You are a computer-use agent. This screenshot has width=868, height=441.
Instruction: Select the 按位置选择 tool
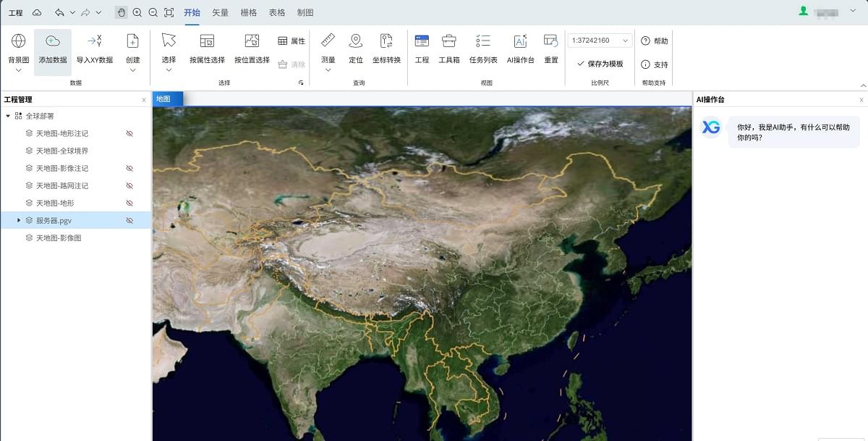(252, 41)
